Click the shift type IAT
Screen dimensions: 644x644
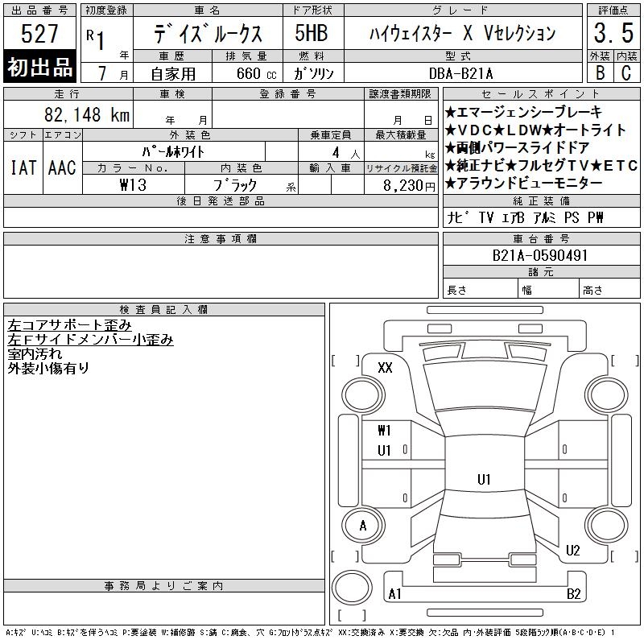coord(23,167)
